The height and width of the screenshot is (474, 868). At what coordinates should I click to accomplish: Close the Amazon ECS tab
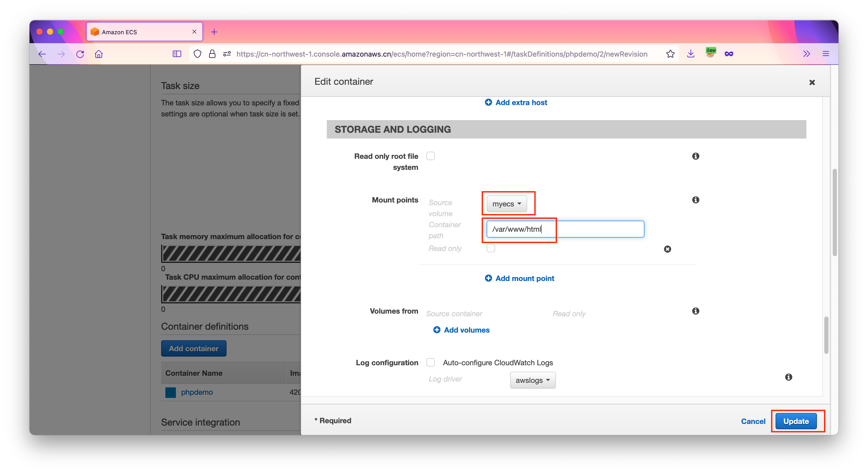coord(194,32)
